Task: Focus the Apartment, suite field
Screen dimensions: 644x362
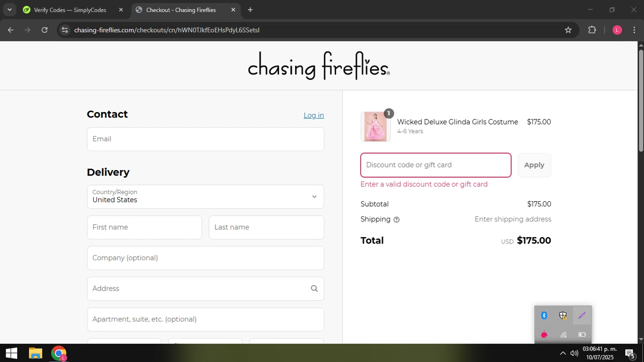Action: click(x=205, y=319)
